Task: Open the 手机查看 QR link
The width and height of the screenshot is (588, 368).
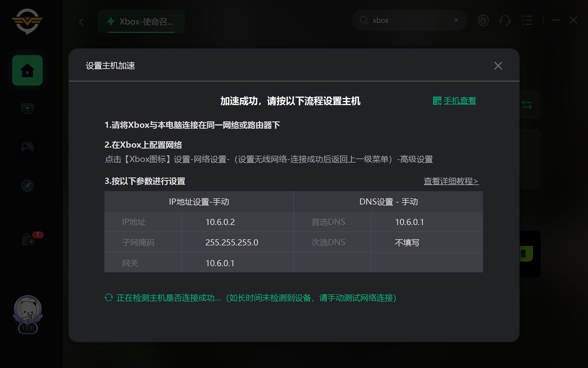Action: (460, 101)
